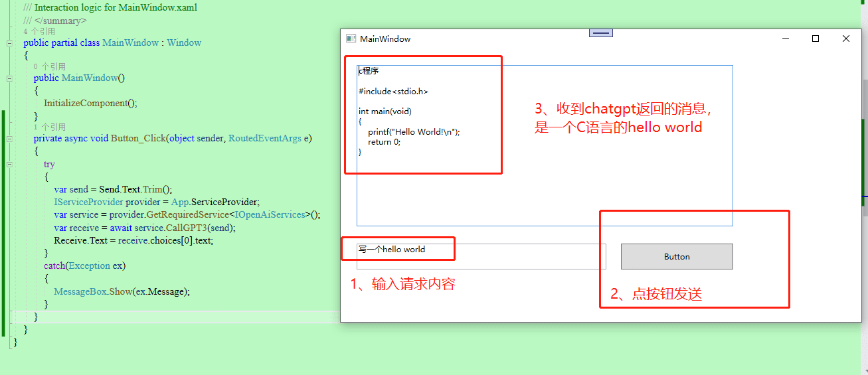Collapse the MainWindow class code block
The image size is (868, 375).
pos(9,43)
